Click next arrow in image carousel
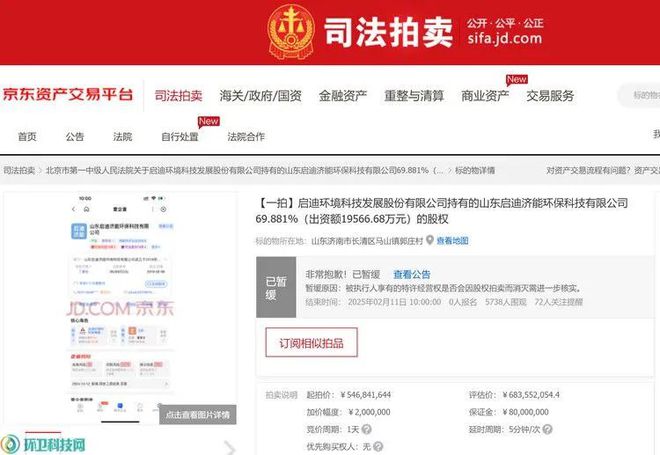660x455 pixels. point(229,447)
